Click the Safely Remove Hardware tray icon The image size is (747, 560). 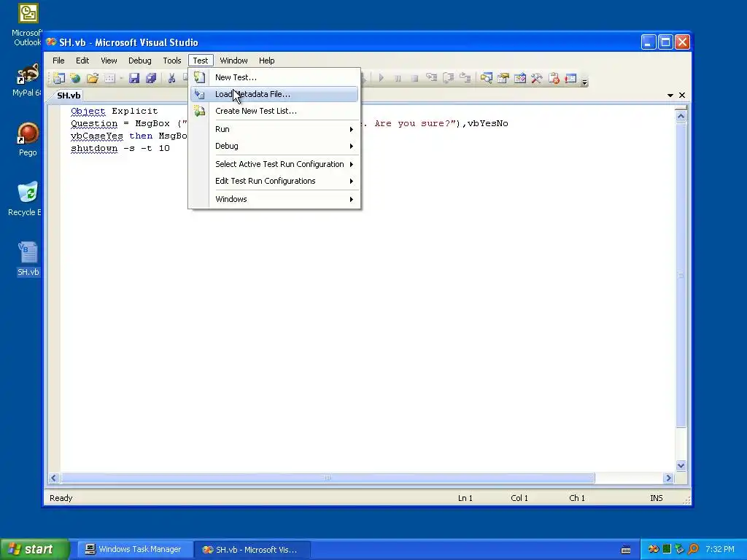(679, 549)
